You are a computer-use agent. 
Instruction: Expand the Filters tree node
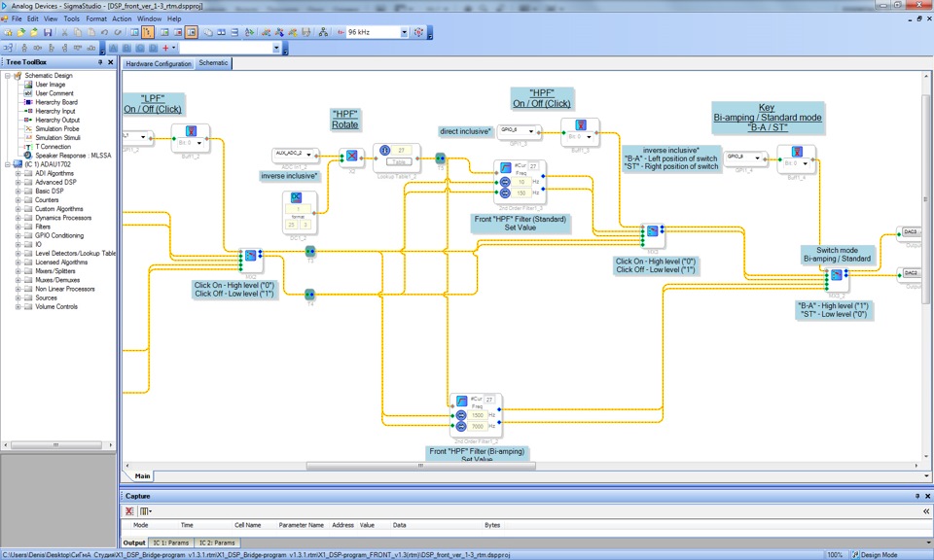(x=18, y=227)
